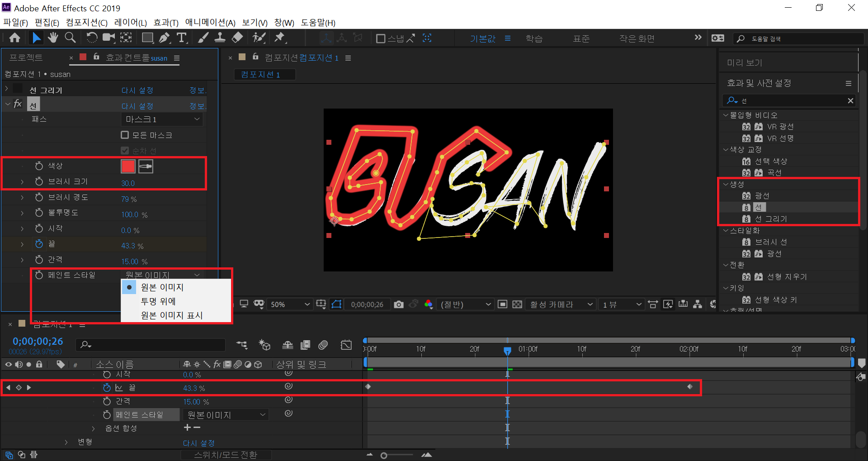Open the 파일(F) menu
The height and width of the screenshot is (461, 868).
pos(15,23)
